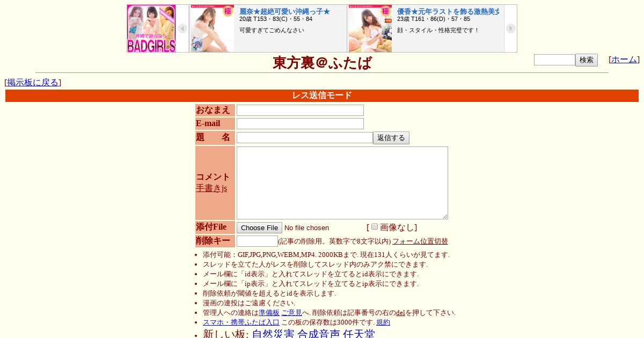Click into the E-mail field
This screenshot has height=338, width=644.
[x=300, y=123]
